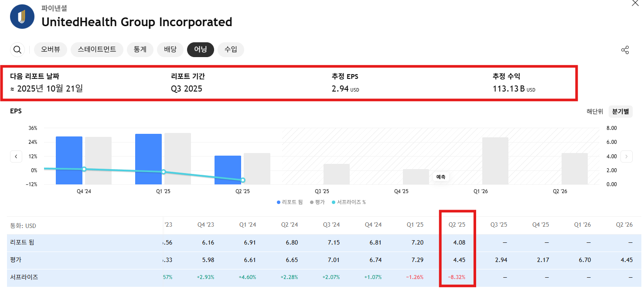This screenshot has height=296, width=644.
Task: Click the surprise value −1.26%
Action: (x=415, y=277)
